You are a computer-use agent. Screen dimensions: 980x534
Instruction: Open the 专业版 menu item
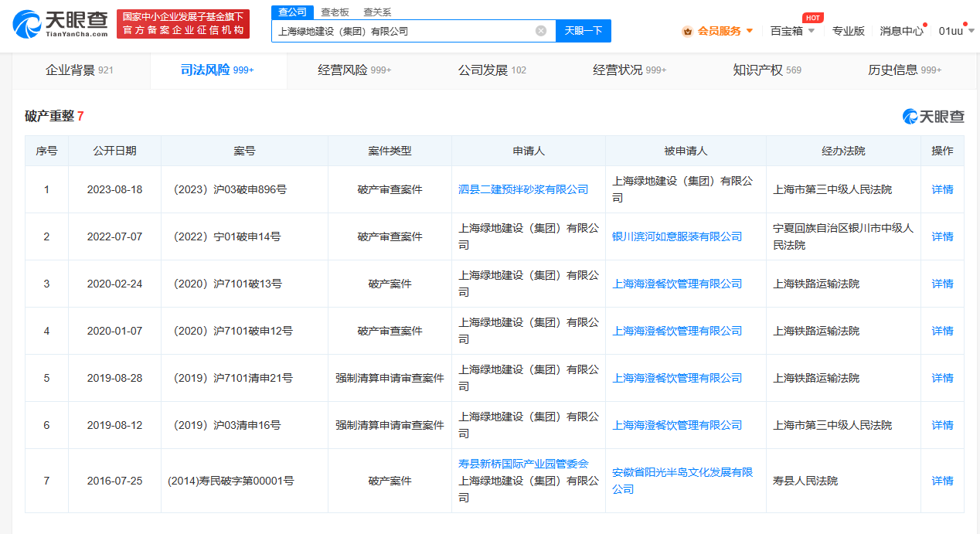pyautogui.click(x=848, y=30)
